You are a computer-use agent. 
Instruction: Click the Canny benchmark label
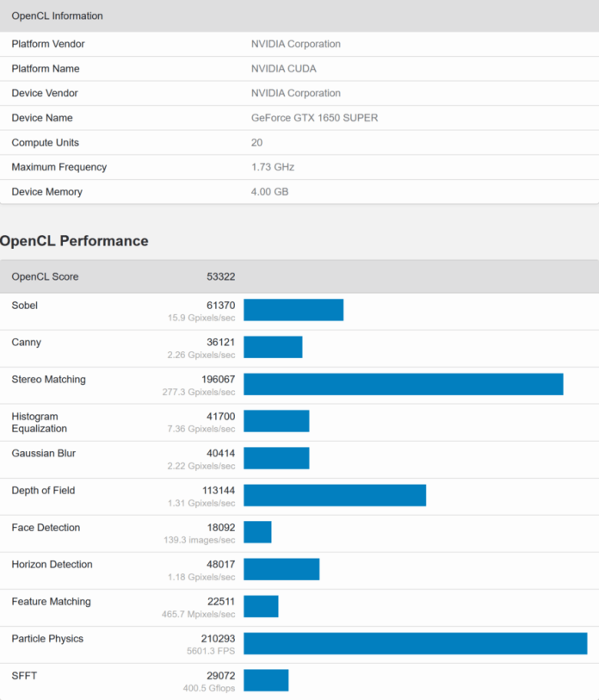pos(26,343)
